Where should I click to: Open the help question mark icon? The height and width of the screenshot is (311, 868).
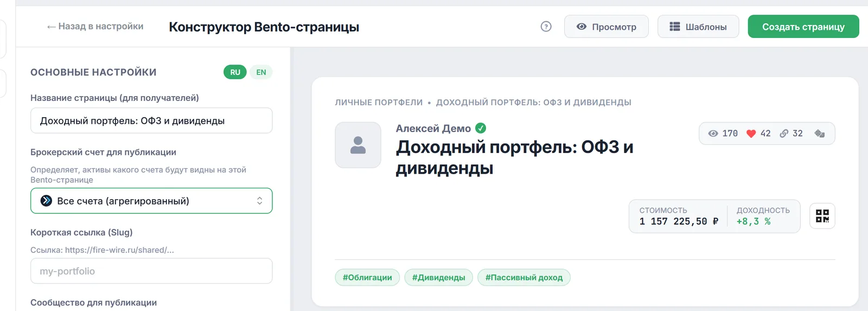point(546,27)
